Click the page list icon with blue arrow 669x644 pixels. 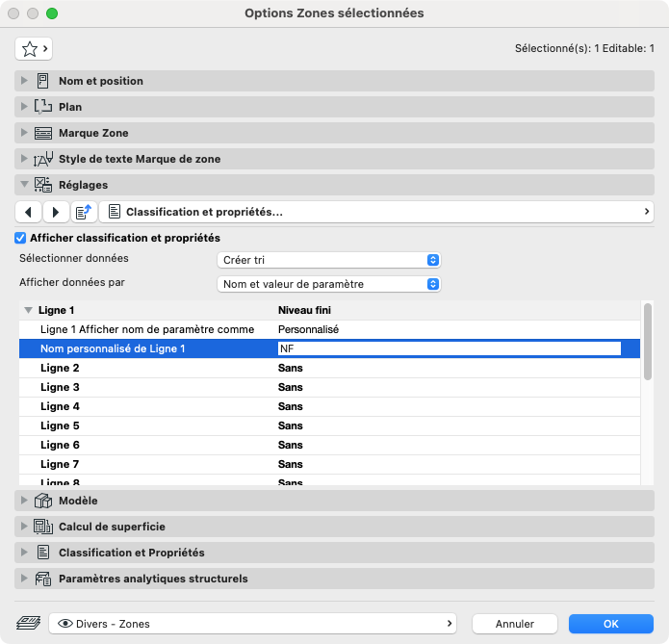pyautogui.click(x=84, y=212)
